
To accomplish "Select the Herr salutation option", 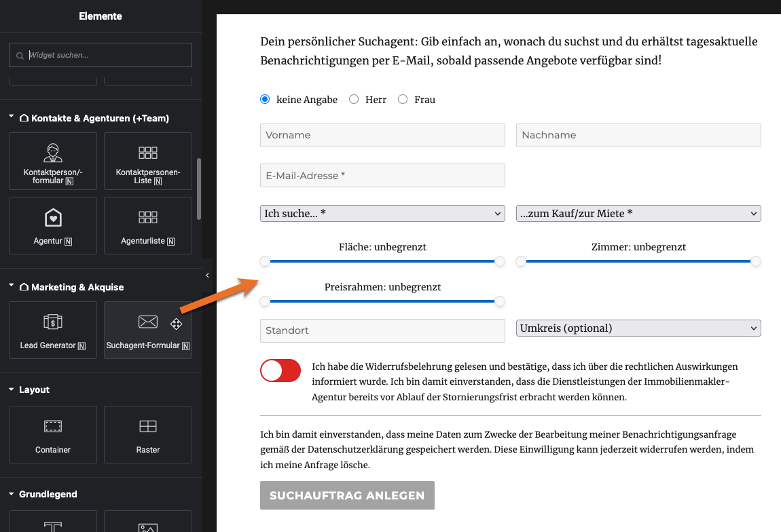I will [354, 99].
